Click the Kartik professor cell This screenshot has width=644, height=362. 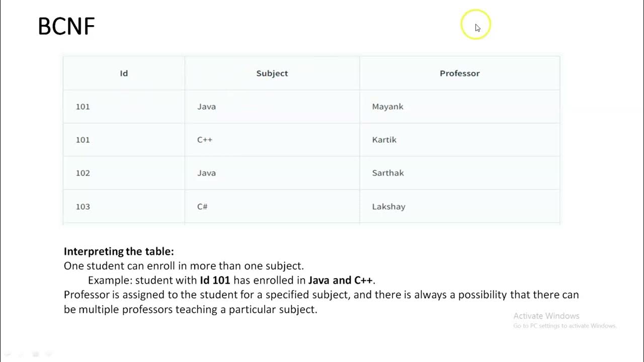tap(384, 140)
